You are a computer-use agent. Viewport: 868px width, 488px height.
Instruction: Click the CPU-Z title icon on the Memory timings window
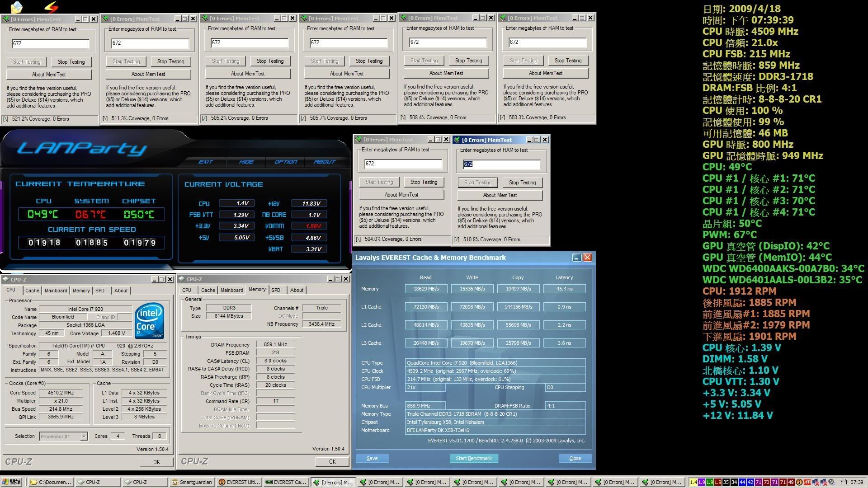coord(182,279)
